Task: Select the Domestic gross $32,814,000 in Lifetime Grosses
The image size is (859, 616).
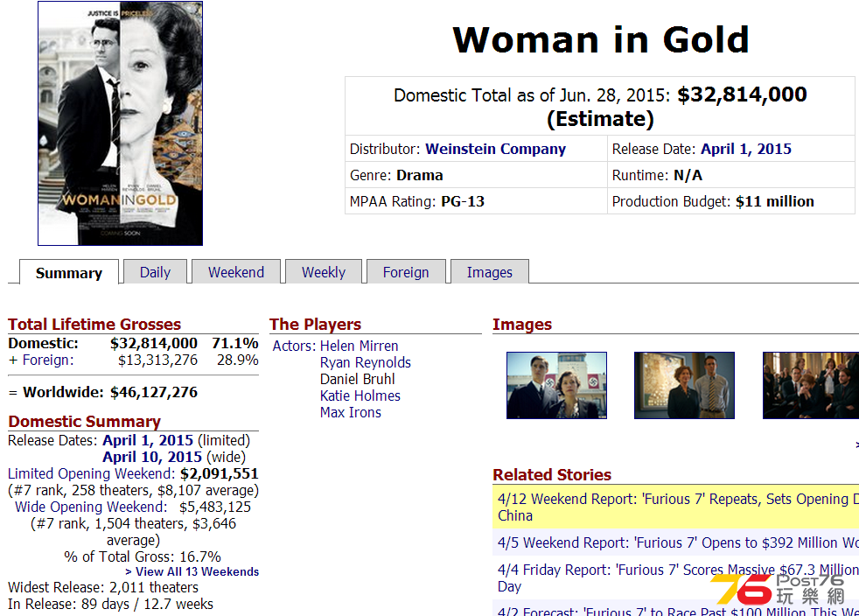Action: pyautogui.click(x=154, y=343)
